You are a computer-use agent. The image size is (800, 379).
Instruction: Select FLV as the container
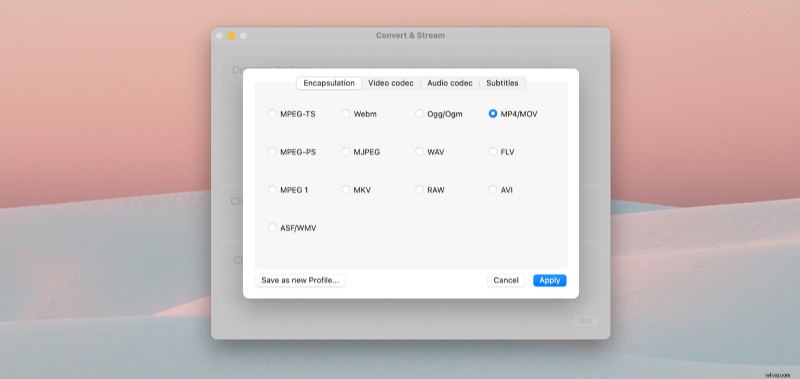pos(493,152)
